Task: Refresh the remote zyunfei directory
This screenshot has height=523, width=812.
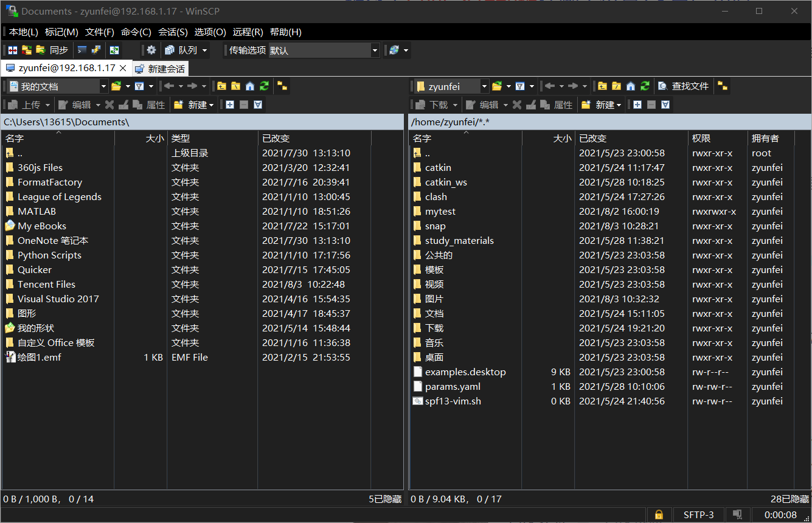Action: point(644,86)
